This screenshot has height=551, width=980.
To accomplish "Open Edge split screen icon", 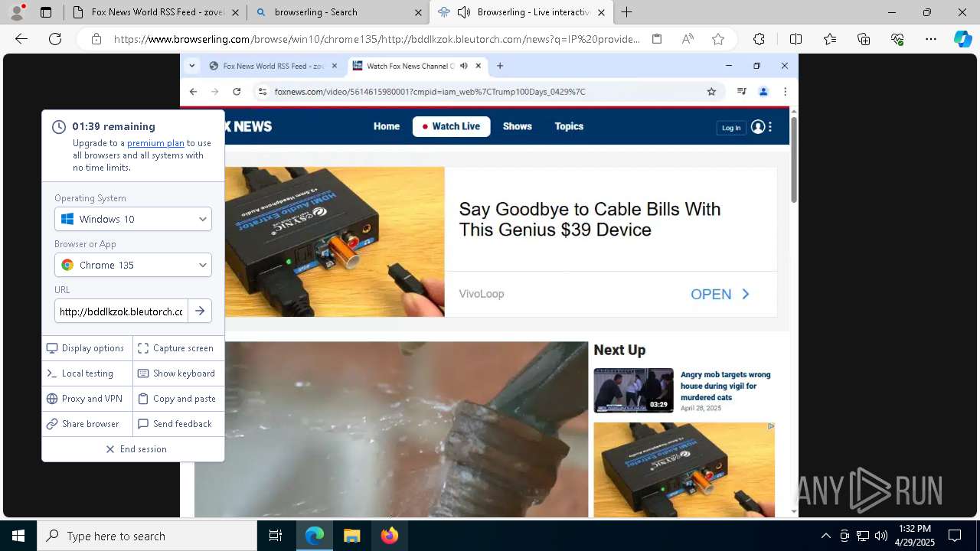I will (x=795, y=39).
